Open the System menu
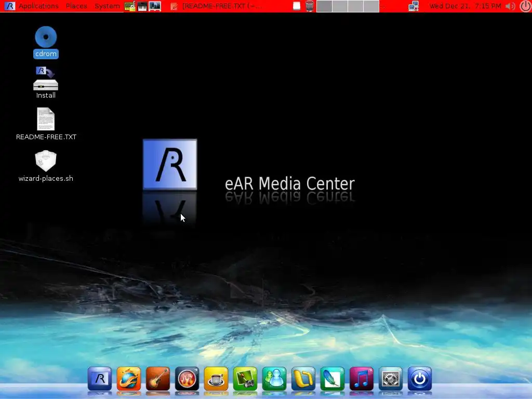The image size is (532, 399). pos(107,6)
